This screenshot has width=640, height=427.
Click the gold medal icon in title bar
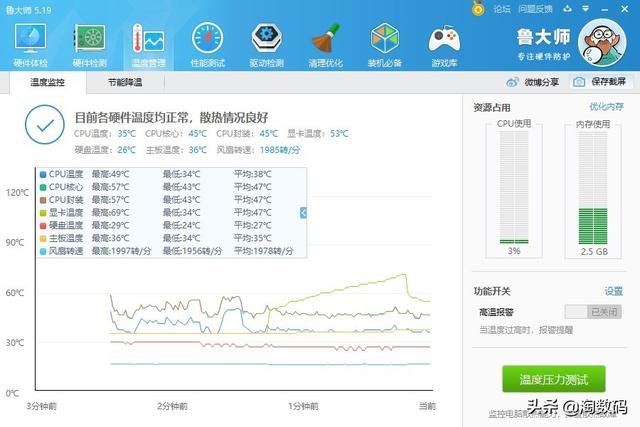pos(478,9)
